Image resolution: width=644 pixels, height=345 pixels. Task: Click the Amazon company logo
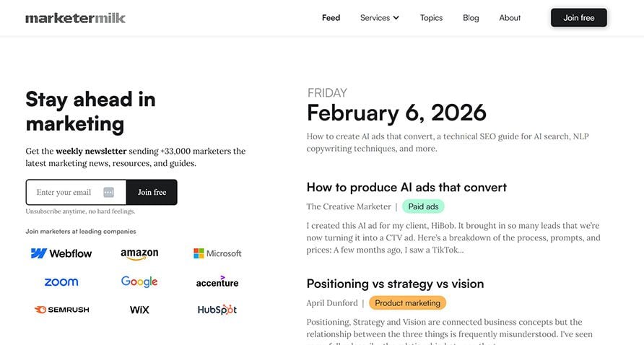coord(139,254)
